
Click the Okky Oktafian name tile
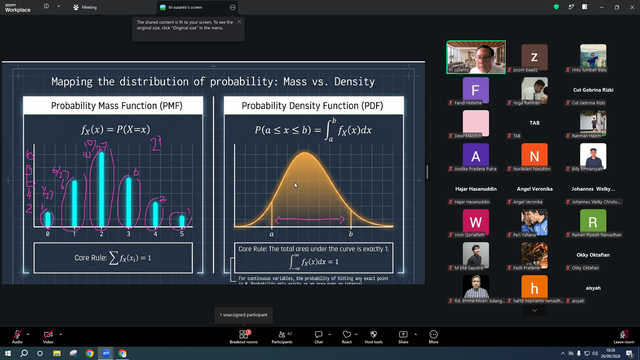pos(593,256)
